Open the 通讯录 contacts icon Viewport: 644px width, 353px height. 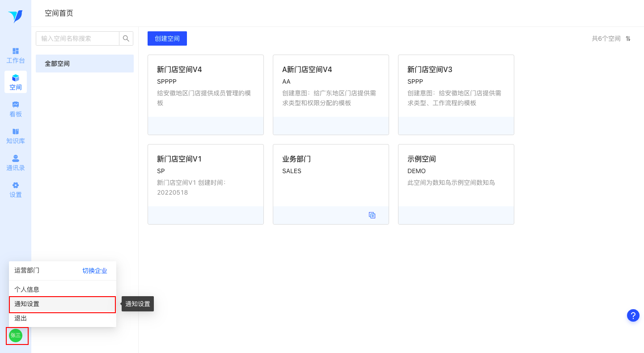[x=16, y=158]
